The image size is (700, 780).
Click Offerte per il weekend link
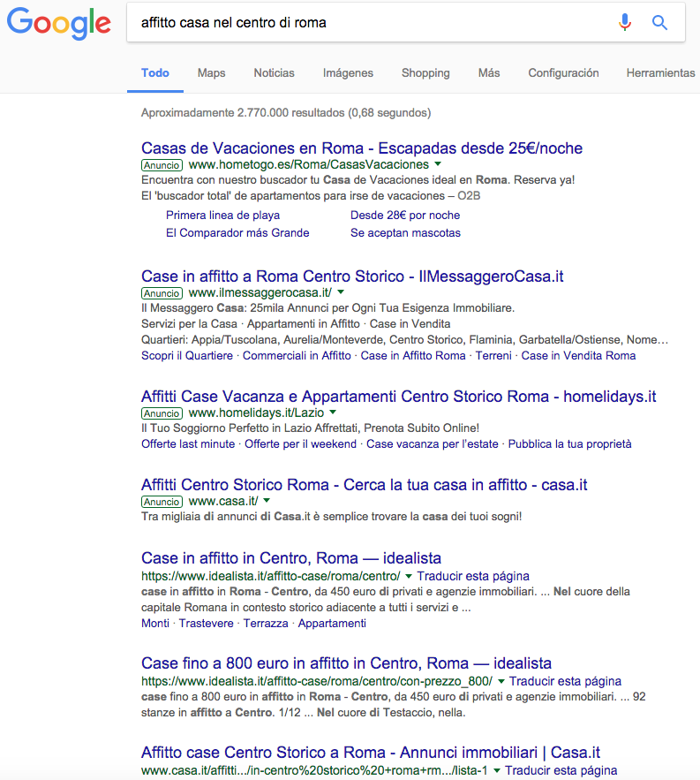tap(300, 444)
